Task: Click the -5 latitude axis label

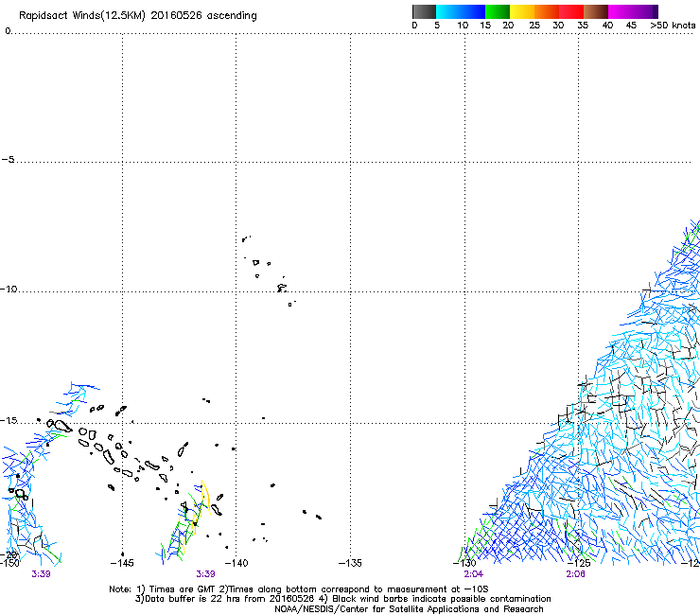Action: click(x=8, y=160)
